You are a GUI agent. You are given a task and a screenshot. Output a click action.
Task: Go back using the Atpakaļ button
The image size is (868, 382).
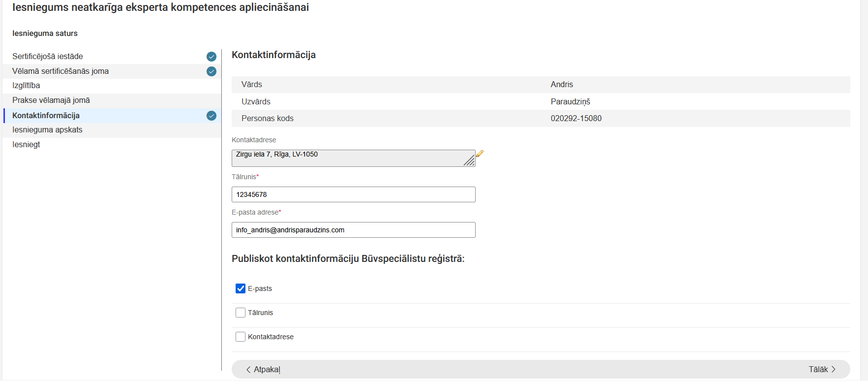[x=263, y=369]
